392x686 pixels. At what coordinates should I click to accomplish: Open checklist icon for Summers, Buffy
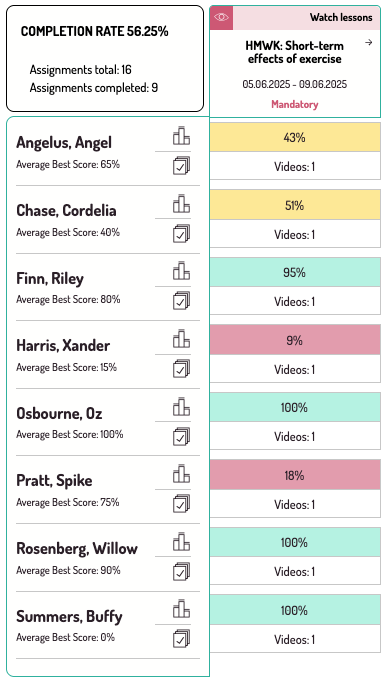click(x=181, y=639)
